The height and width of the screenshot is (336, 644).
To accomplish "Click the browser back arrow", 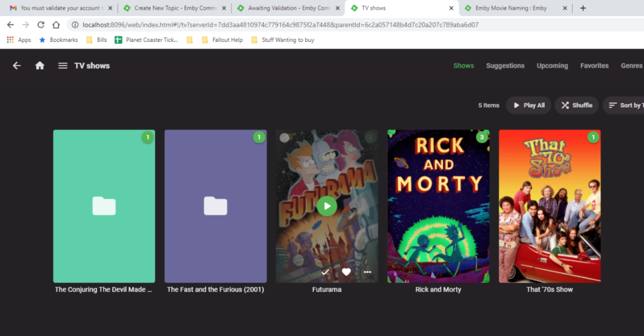I will pyautogui.click(x=10, y=25).
